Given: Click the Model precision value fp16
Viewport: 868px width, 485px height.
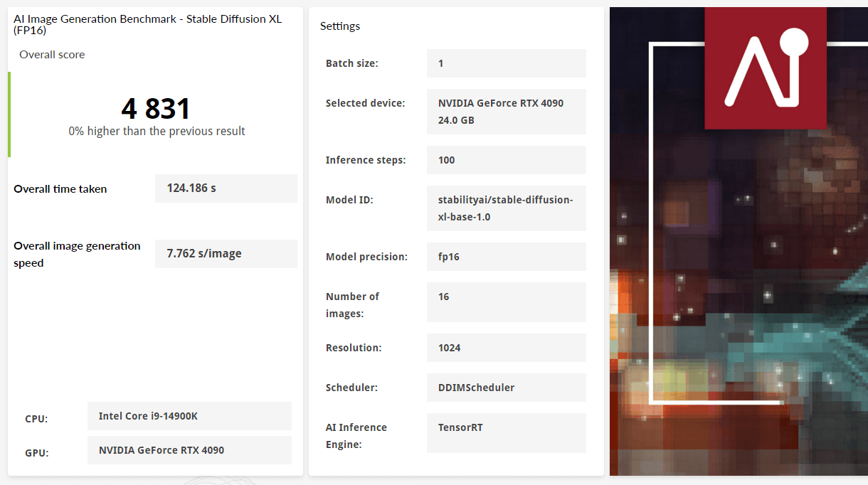Looking at the screenshot, I should [507, 257].
